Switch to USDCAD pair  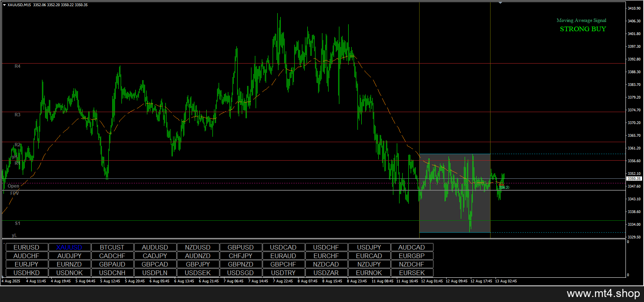tap(283, 247)
